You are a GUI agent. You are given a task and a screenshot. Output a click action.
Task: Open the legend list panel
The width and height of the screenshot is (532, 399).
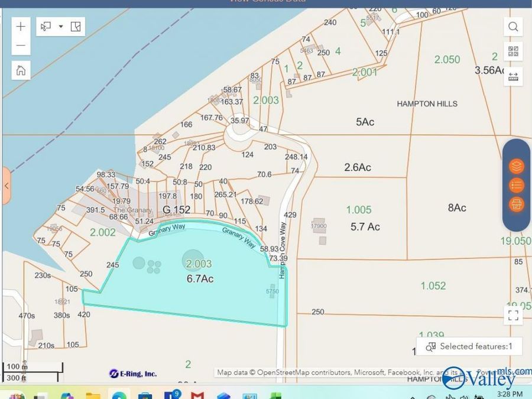pos(516,186)
